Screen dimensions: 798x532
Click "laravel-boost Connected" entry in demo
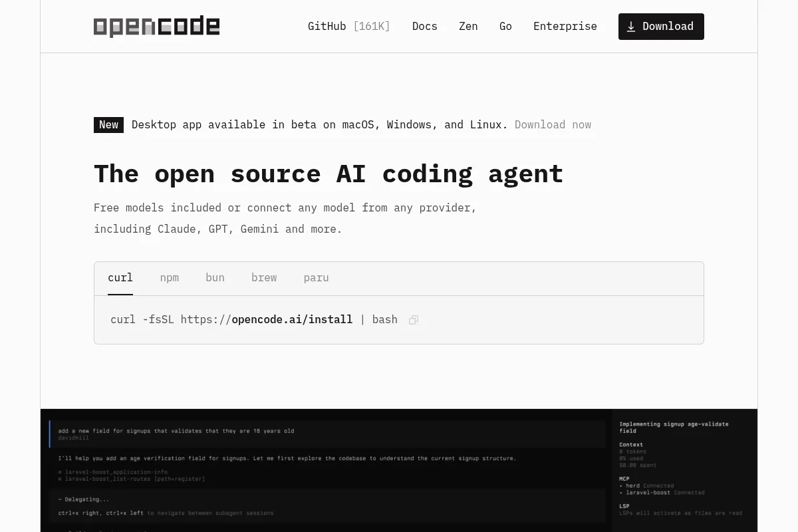pyautogui.click(x=662, y=493)
